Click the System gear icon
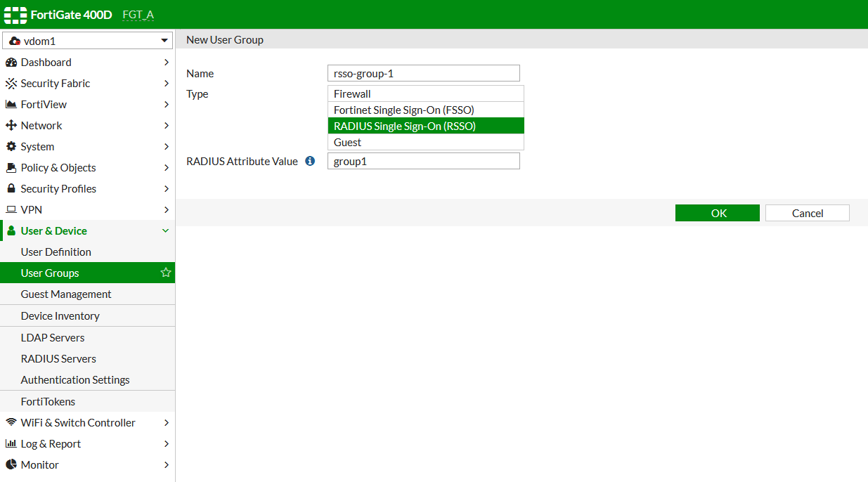Screen dimensions: 868x482 pyautogui.click(x=11, y=147)
